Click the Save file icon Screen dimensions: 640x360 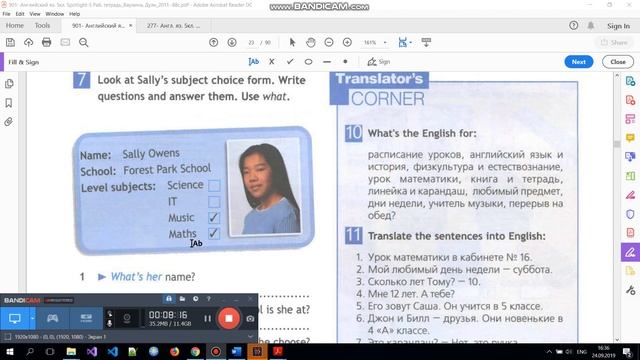10,42
